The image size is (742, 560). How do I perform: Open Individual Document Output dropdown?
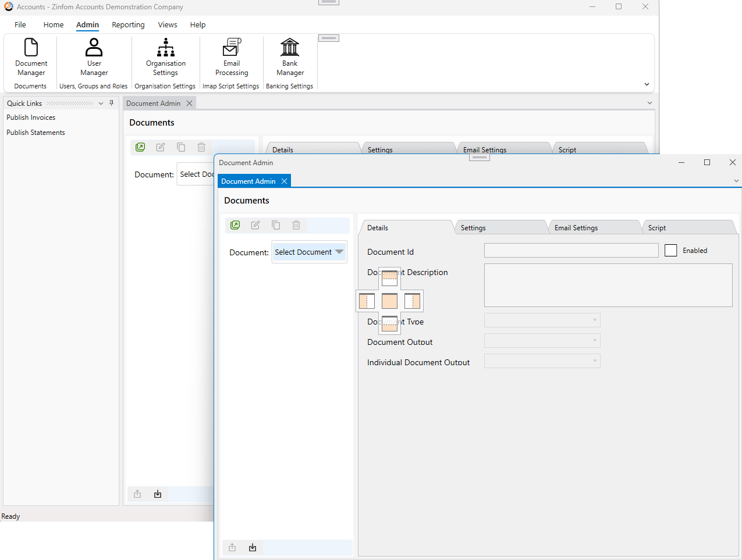[x=542, y=361]
